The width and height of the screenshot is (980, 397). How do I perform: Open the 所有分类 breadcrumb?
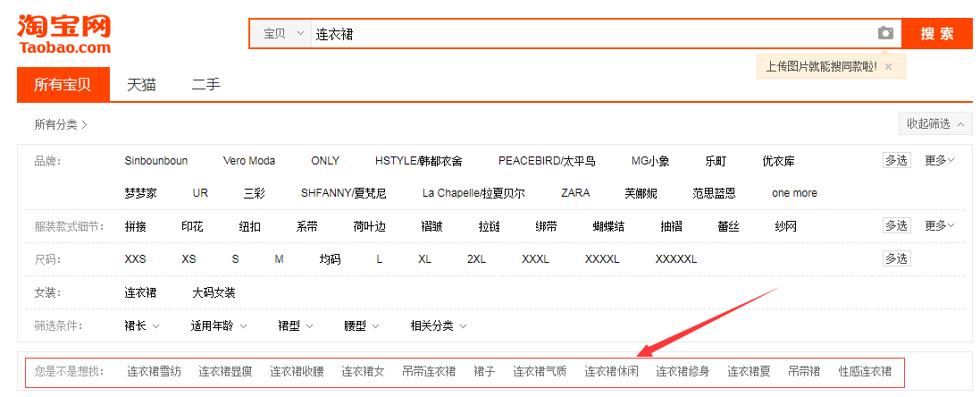[61, 124]
